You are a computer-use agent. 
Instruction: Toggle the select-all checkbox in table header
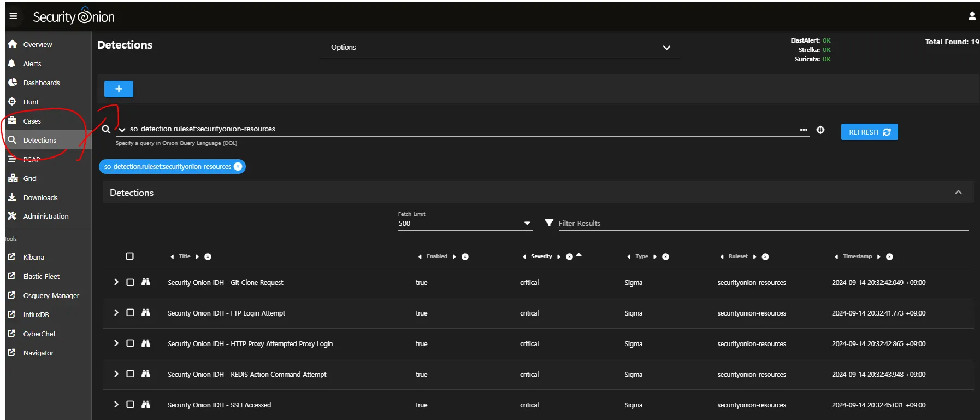(x=129, y=256)
